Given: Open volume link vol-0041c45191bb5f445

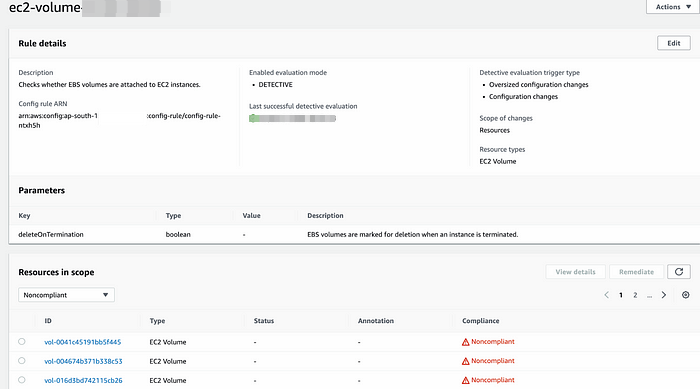Looking at the screenshot, I should (x=83, y=342).
